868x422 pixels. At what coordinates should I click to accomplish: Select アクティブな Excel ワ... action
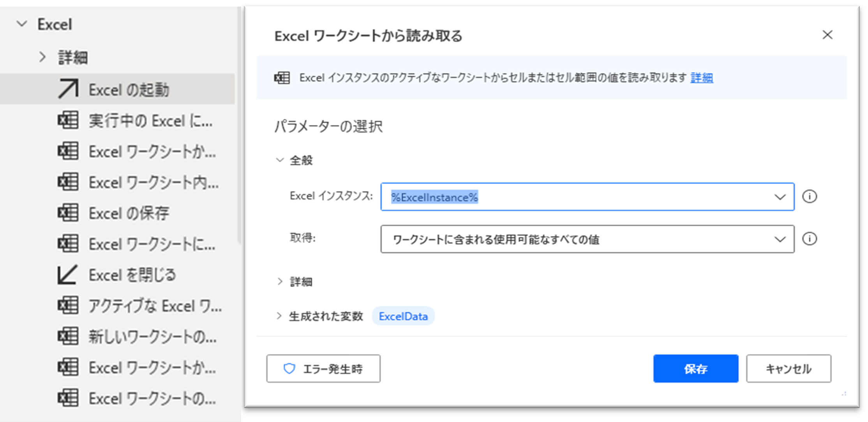(155, 306)
